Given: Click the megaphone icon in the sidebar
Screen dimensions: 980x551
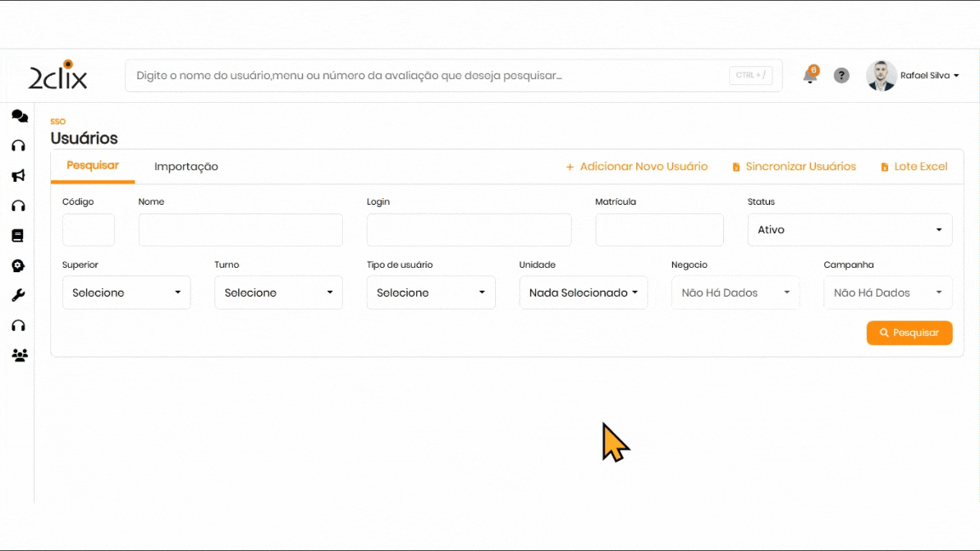Looking at the screenshot, I should click(x=18, y=176).
